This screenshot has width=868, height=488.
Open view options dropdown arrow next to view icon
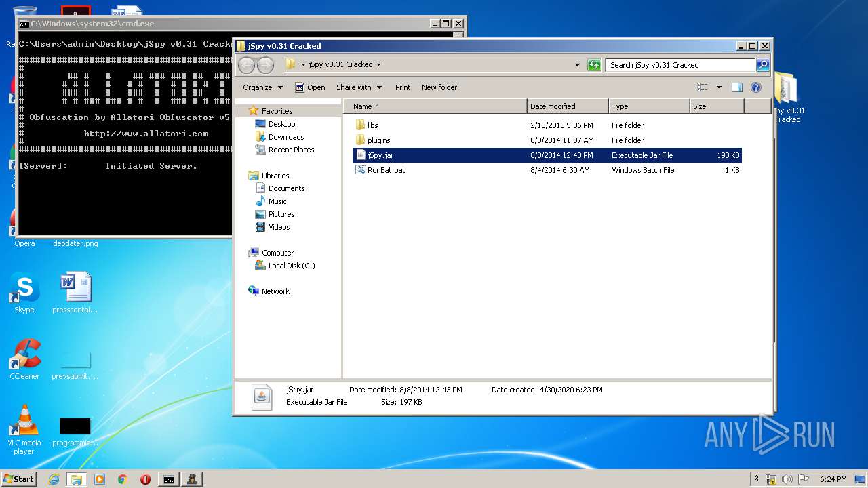coord(719,87)
